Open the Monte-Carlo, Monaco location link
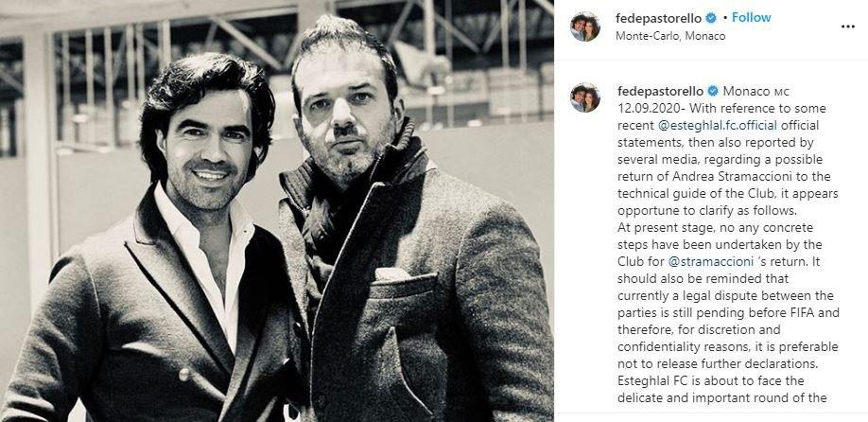The height and width of the screenshot is (422, 868). [x=670, y=36]
